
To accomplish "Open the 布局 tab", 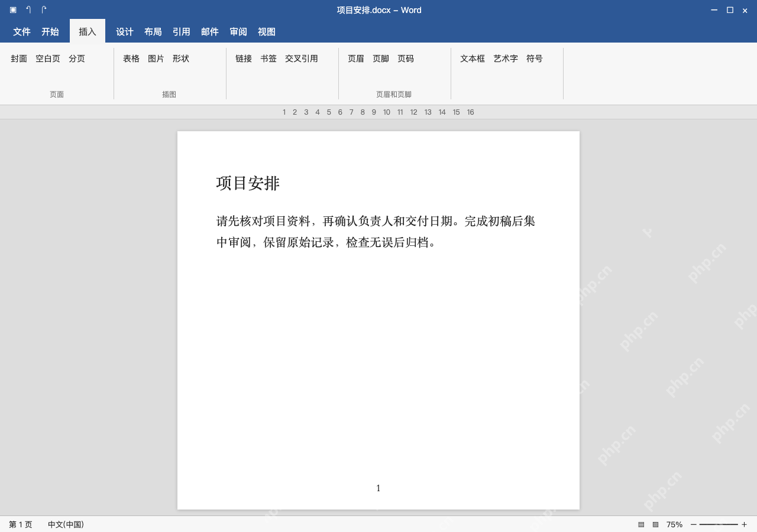I will pyautogui.click(x=153, y=32).
